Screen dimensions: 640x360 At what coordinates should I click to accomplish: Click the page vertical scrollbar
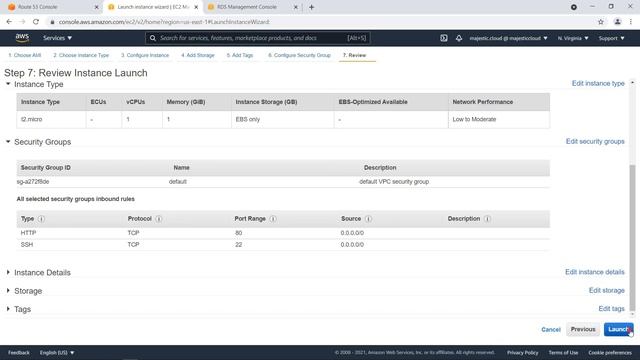tap(632, 237)
